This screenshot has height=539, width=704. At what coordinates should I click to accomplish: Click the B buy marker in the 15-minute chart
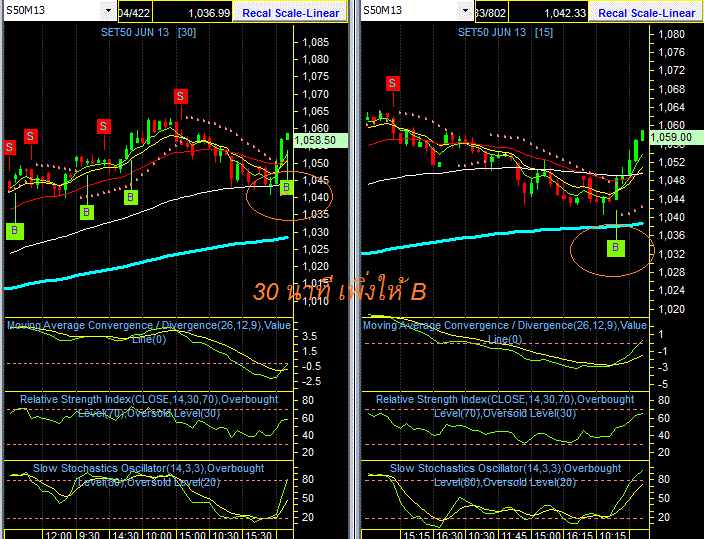(616, 247)
